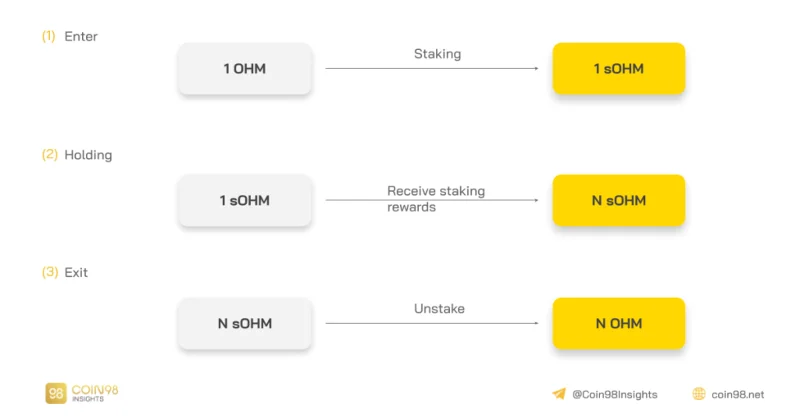Click the globe icon beside coin98.net

click(699, 394)
